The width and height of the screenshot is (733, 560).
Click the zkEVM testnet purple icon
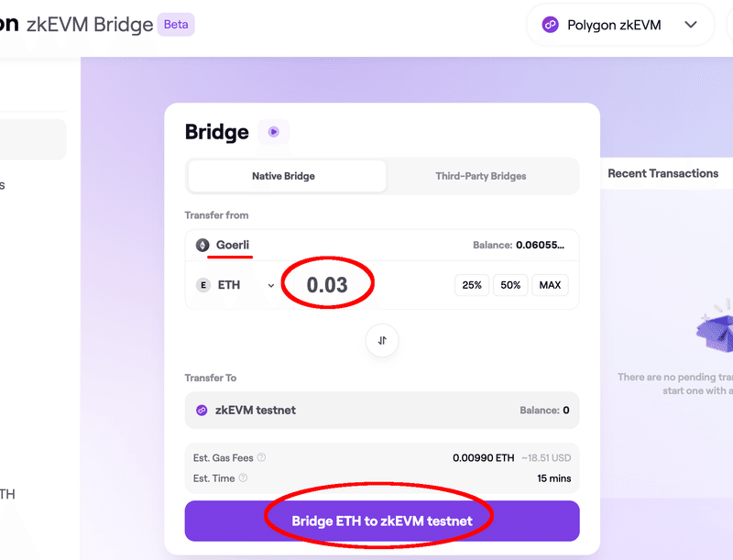(x=202, y=411)
